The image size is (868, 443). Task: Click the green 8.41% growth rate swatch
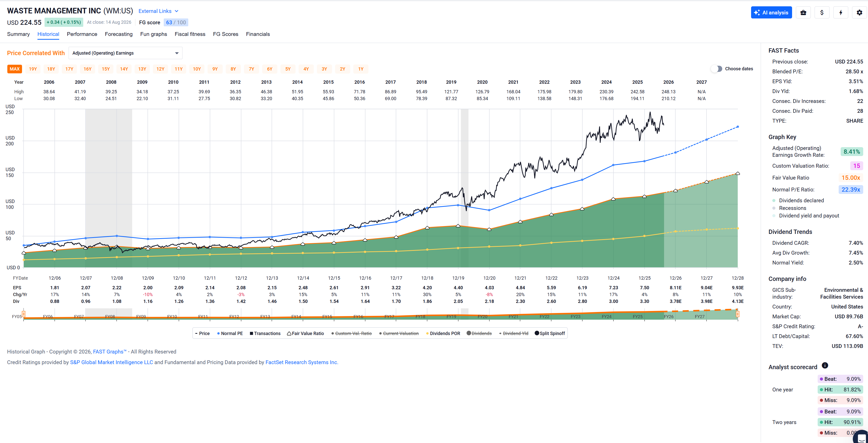(852, 152)
